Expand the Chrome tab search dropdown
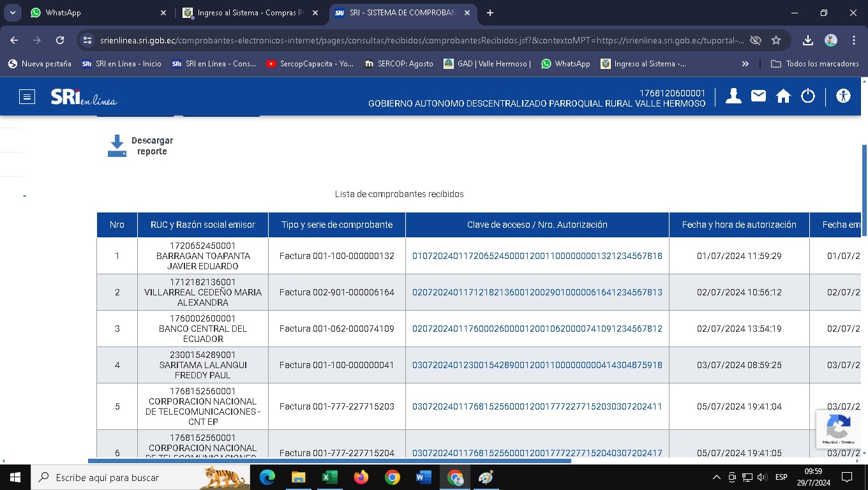868x490 pixels. point(13,13)
